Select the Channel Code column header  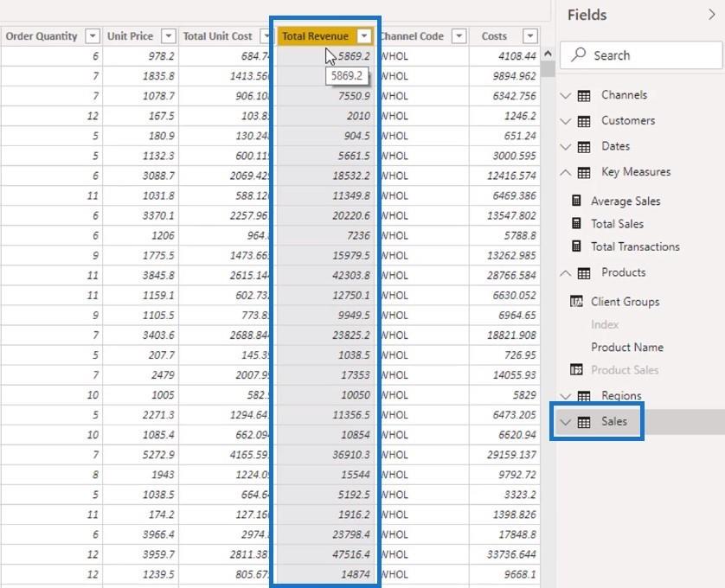coord(412,36)
